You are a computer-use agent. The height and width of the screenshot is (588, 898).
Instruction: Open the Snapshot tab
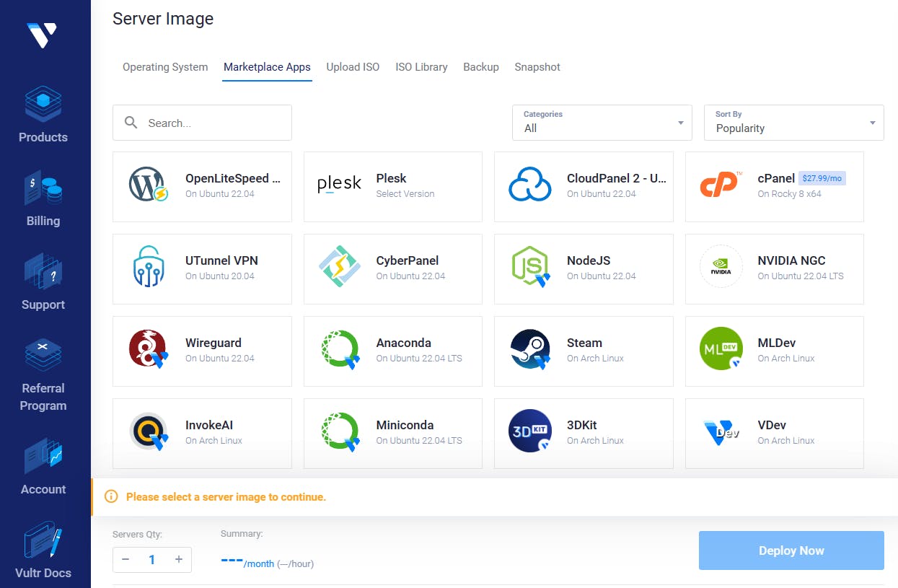point(537,67)
